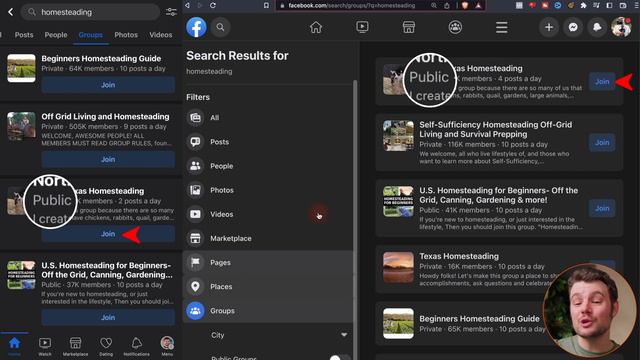
Task: Tap the back arrow in mobile search
Action: [11, 12]
